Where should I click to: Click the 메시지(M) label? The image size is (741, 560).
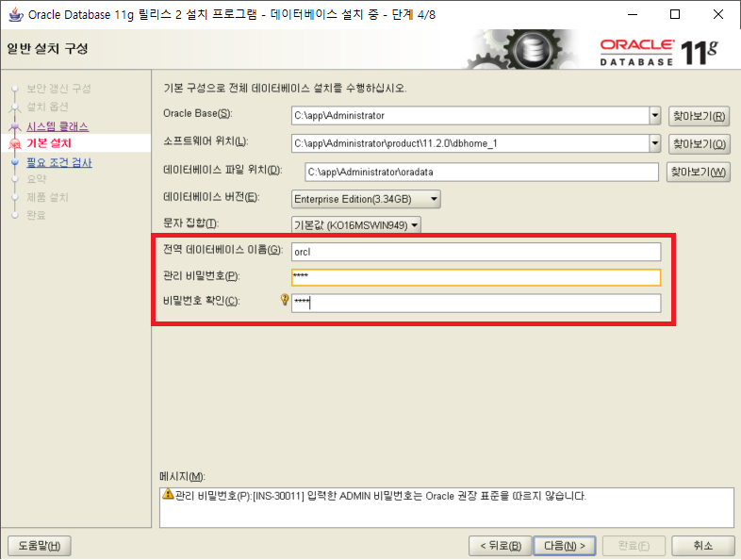pos(182,476)
